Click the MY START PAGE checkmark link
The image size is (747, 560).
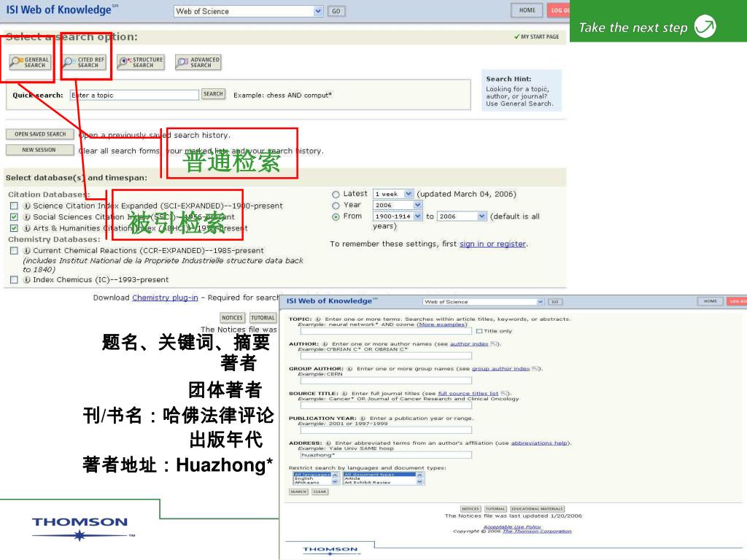click(536, 36)
